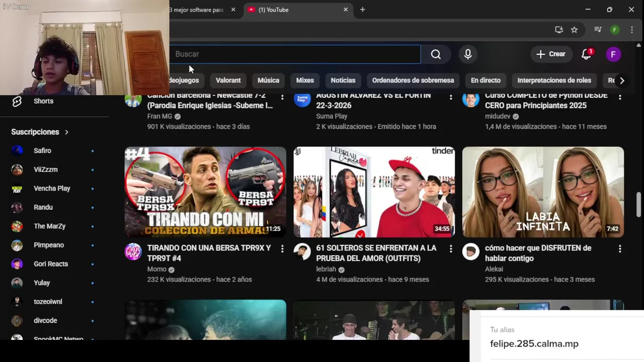This screenshot has height=362, width=644.
Task: Select the Valorant filter chip
Action: coord(228,80)
